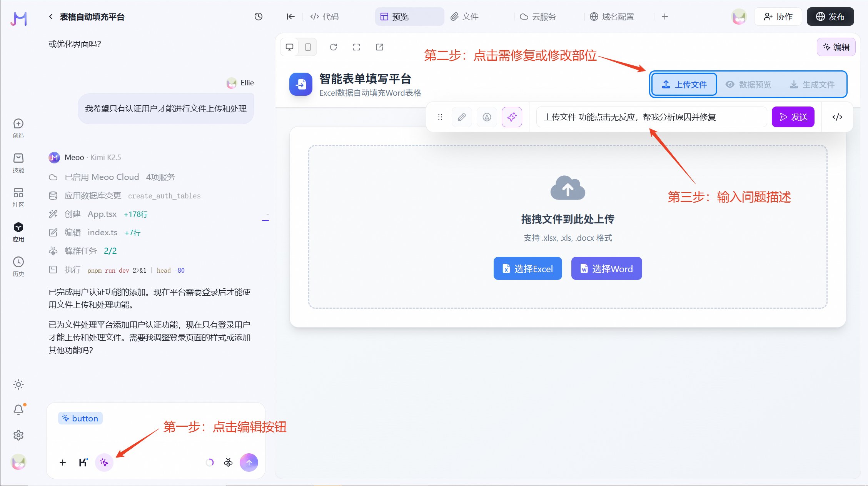The height and width of the screenshot is (486, 868).
Task: Expand 应用数据库变更 create_auth_tables row
Action: pos(125,196)
